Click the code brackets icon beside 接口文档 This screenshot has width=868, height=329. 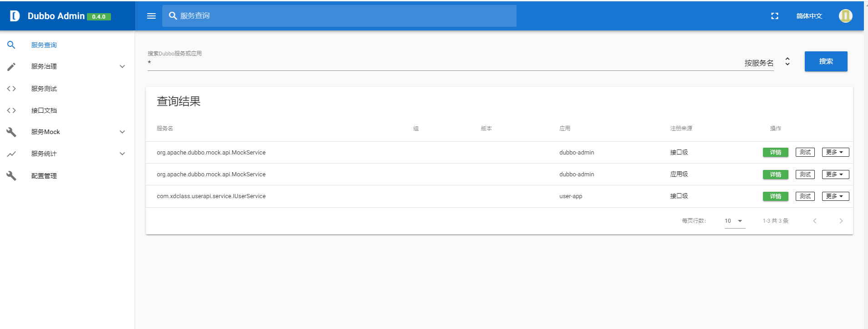coord(11,110)
